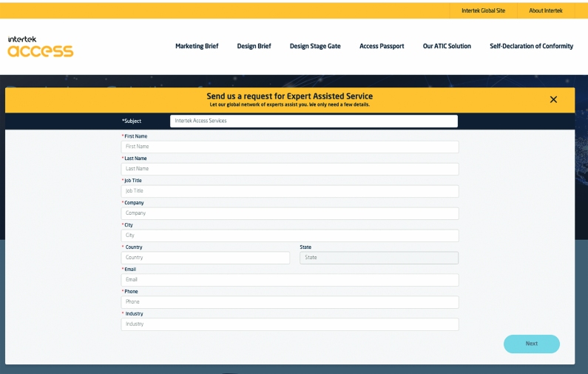Viewport: 588px width, 374px height.
Task: Open the Country selection field
Action: [206, 258]
